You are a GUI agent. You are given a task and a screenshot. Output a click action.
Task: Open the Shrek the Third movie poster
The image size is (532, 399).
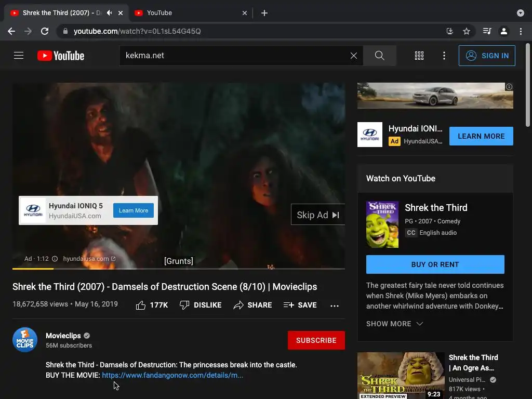382,224
